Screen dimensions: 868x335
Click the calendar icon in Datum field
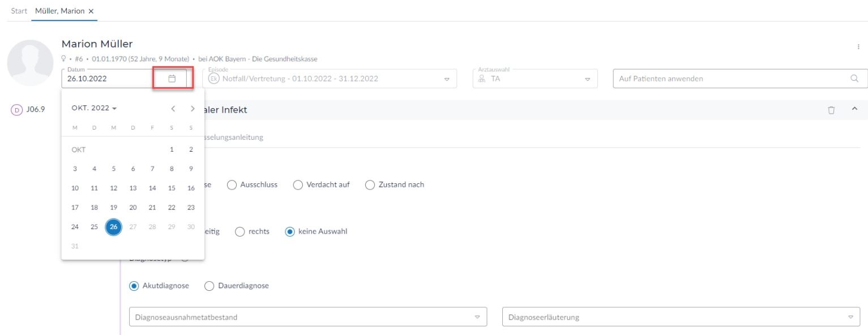(173, 79)
